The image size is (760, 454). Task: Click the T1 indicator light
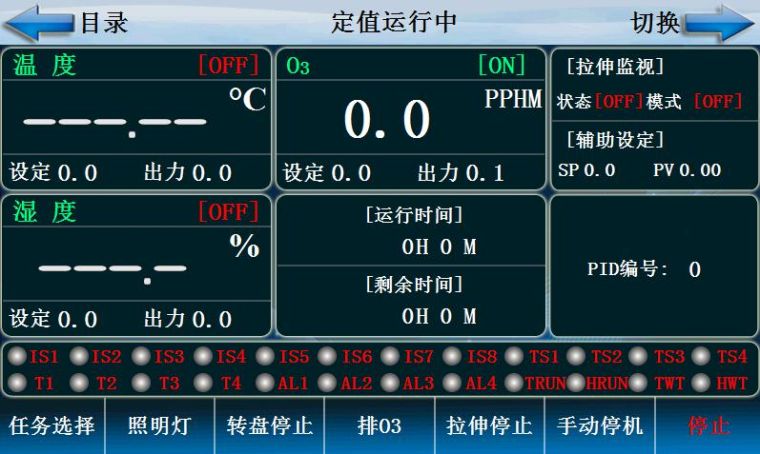click(x=17, y=382)
